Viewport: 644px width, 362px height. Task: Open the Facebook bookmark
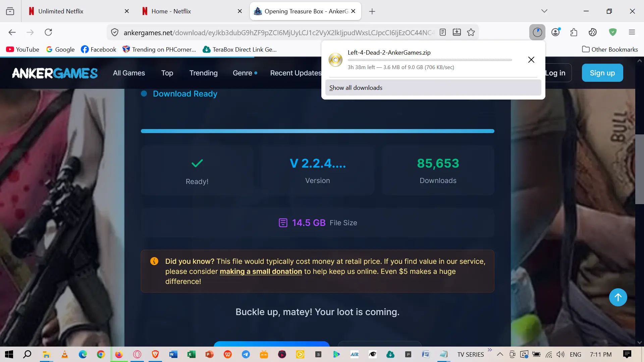coord(99,49)
